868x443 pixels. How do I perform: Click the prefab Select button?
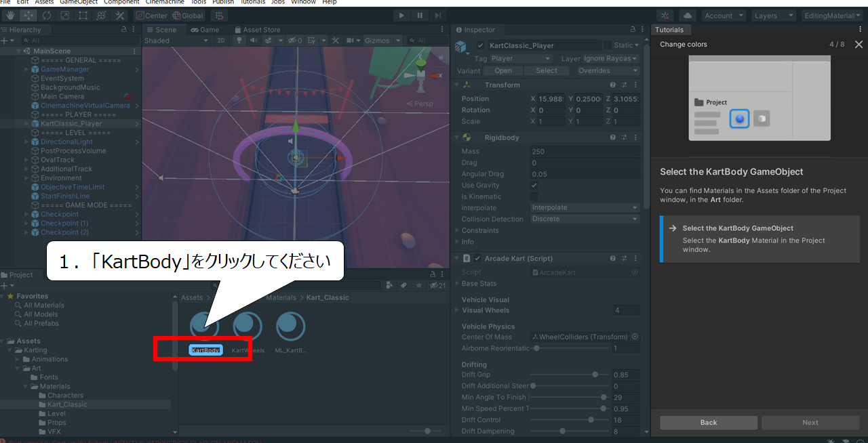547,70
